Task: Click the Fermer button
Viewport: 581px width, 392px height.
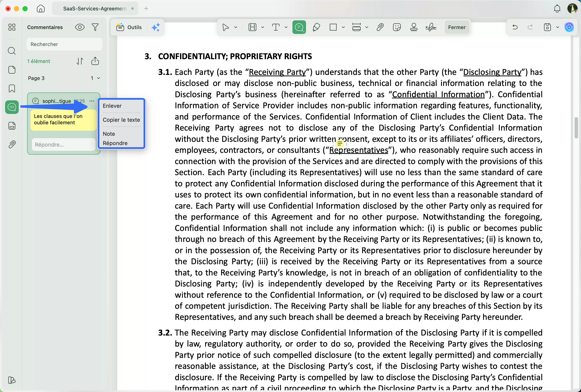Action: [x=457, y=27]
